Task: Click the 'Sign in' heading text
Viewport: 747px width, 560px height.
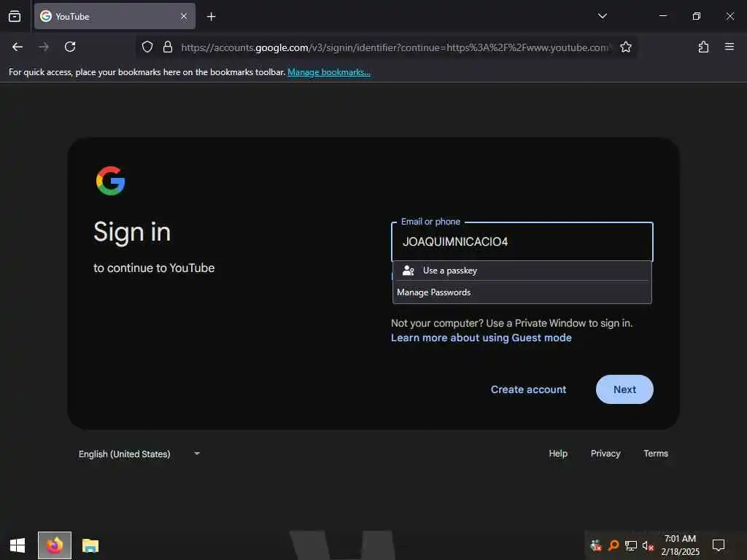Action: pyautogui.click(x=132, y=233)
